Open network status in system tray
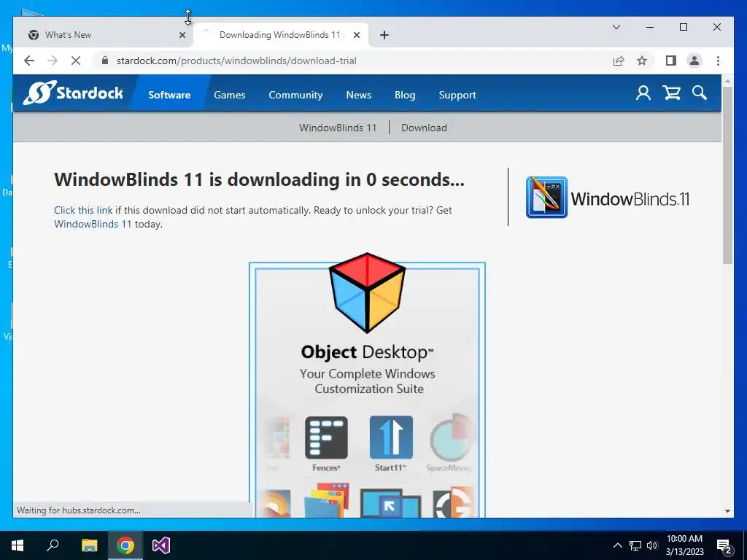 tap(635, 545)
